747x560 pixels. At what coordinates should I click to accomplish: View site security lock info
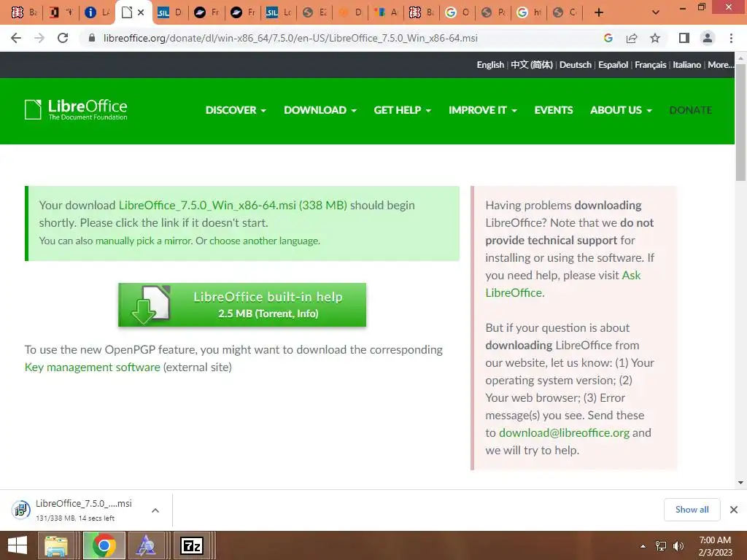pyautogui.click(x=92, y=38)
